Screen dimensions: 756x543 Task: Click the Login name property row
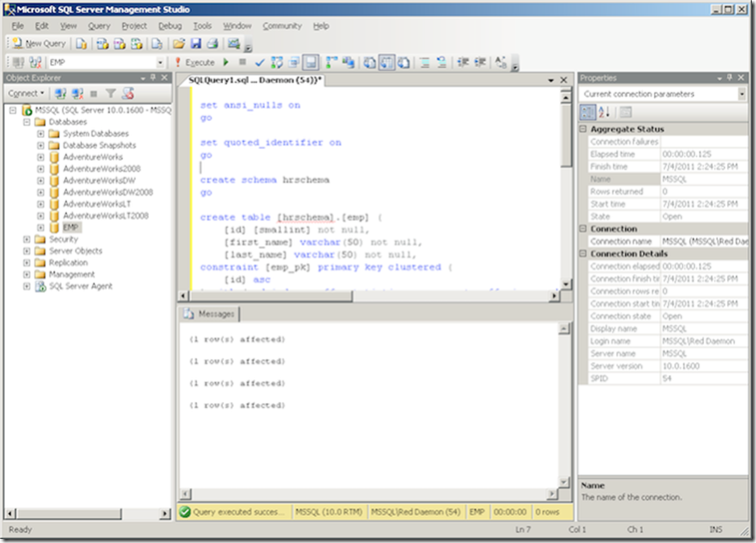pos(668,341)
